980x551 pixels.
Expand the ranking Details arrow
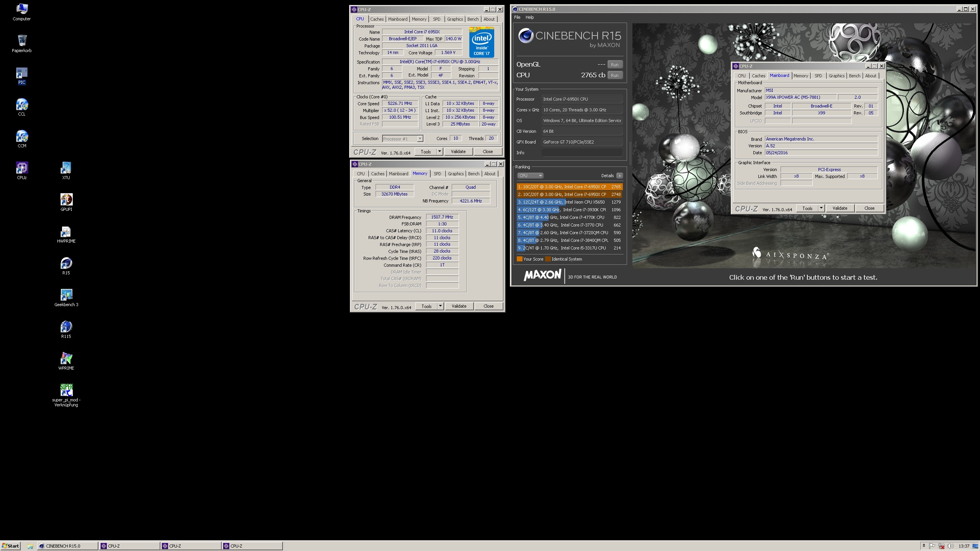point(619,176)
